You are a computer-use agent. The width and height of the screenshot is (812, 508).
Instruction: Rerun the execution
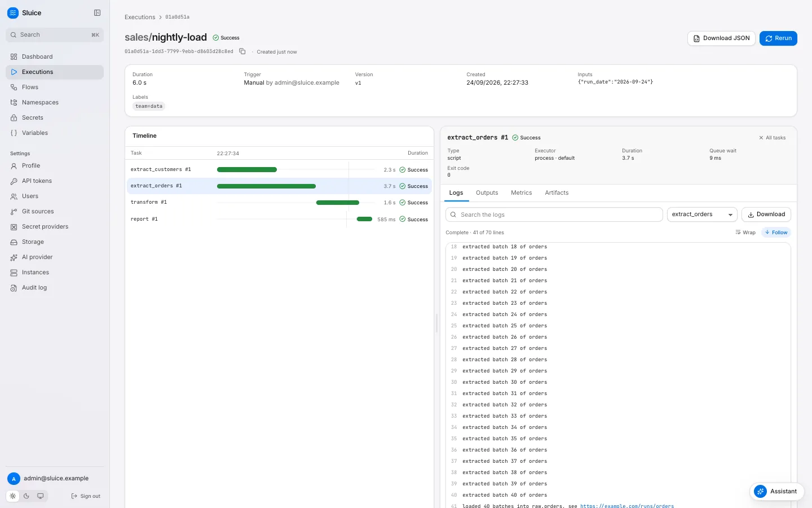(x=778, y=38)
